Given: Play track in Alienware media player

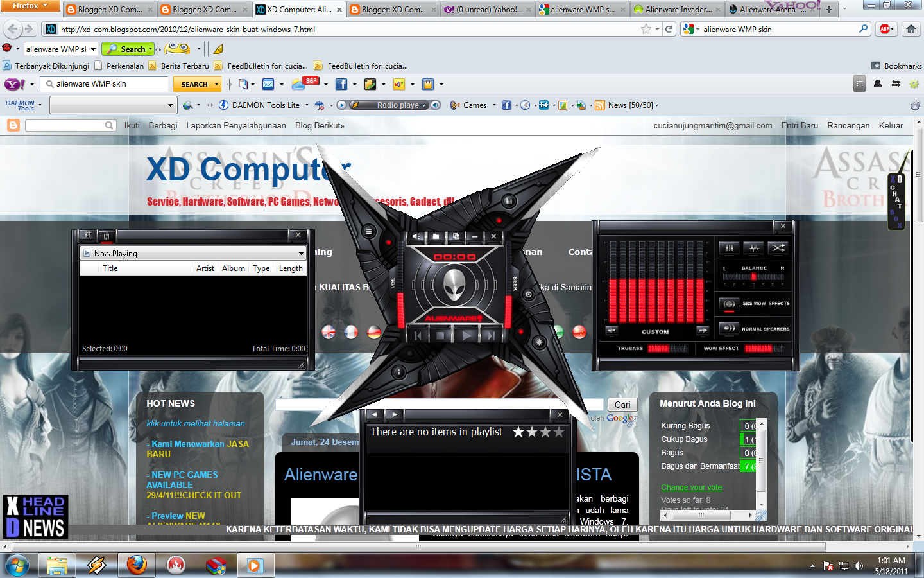Looking at the screenshot, I should tap(466, 335).
